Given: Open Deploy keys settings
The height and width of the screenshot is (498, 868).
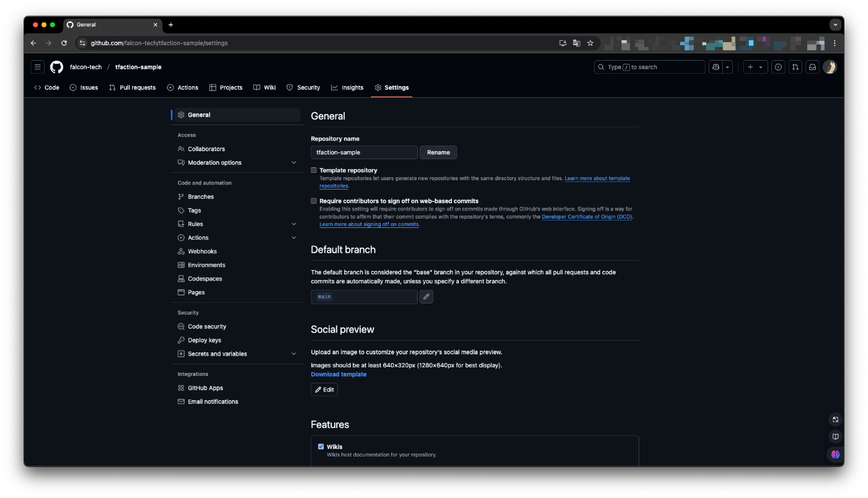Looking at the screenshot, I should [236, 339].
